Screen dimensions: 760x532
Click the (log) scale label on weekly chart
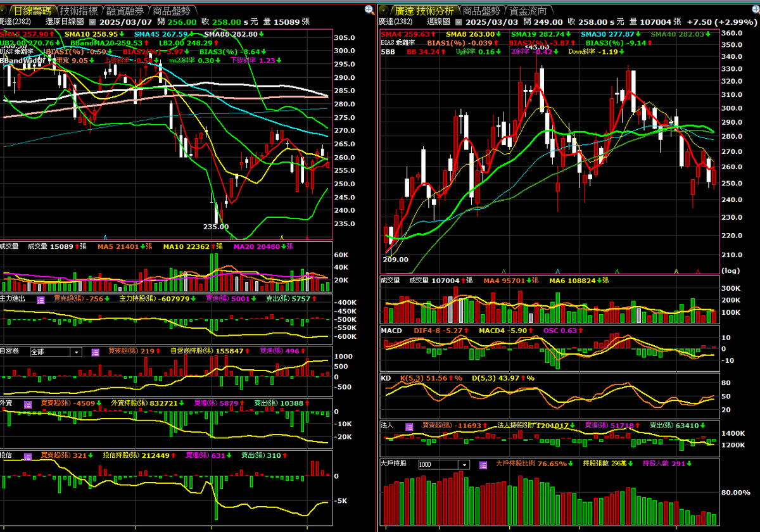point(731,270)
